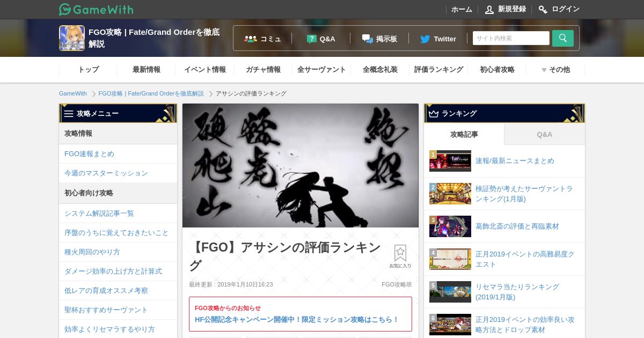Click rank 3 葛飾北斎 thumbnail
644x338 pixels.
point(450,226)
